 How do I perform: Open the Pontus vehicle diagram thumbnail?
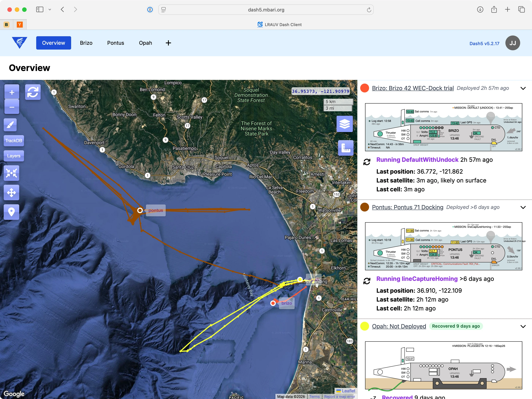tap(444, 246)
